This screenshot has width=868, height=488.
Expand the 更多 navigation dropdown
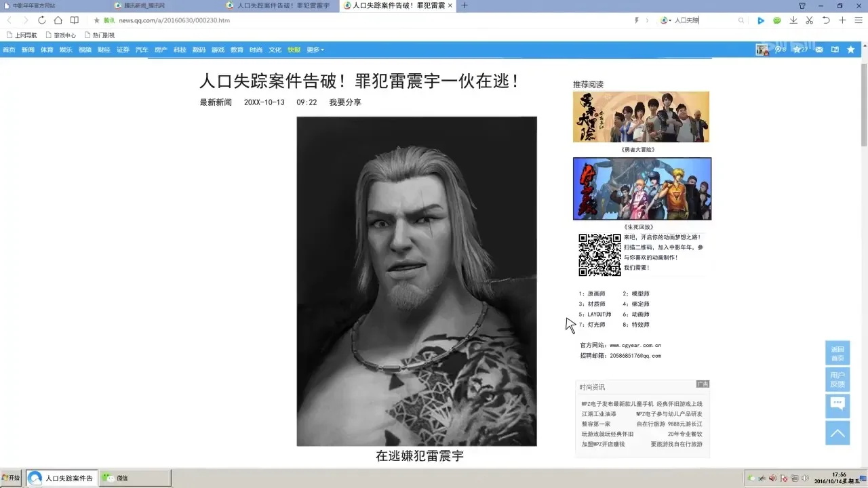(x=315, y=49)
